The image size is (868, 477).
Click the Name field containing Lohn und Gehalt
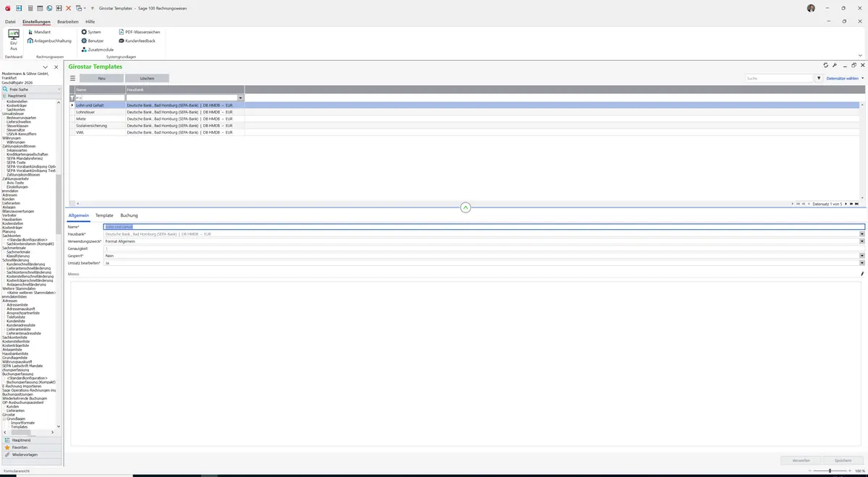[x=484, y=227]
